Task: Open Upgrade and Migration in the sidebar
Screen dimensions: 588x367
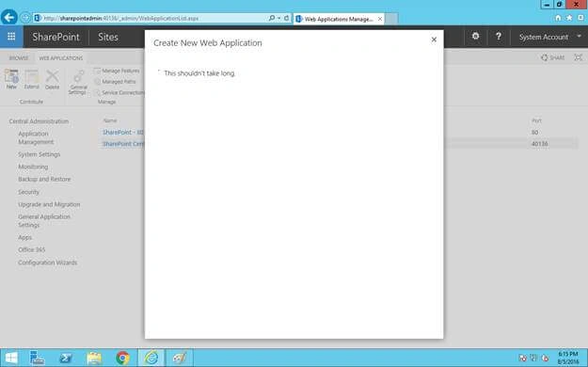Action: click(49, 204)
